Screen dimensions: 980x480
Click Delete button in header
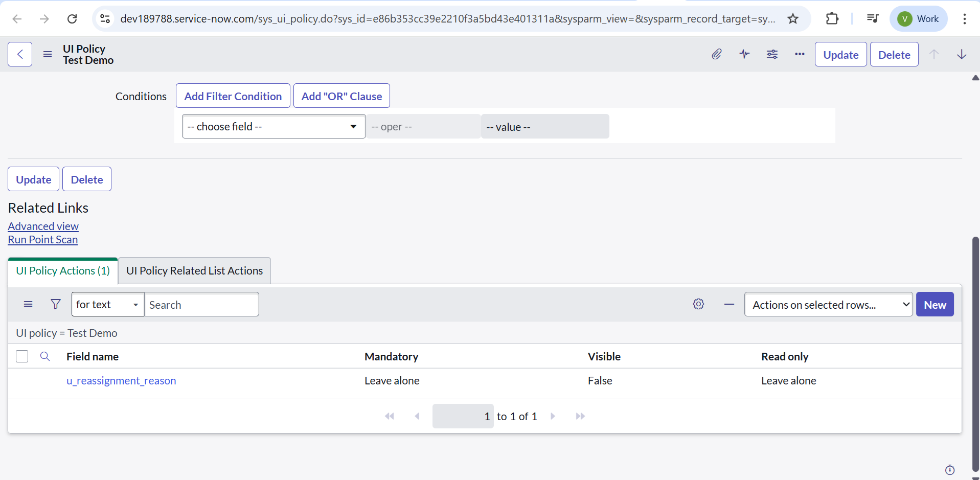click(x=894, y=55)
